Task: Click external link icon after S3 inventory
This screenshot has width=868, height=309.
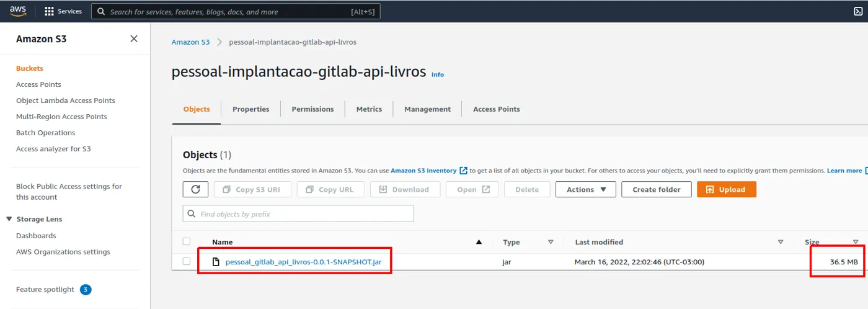Action: point(463,171)
